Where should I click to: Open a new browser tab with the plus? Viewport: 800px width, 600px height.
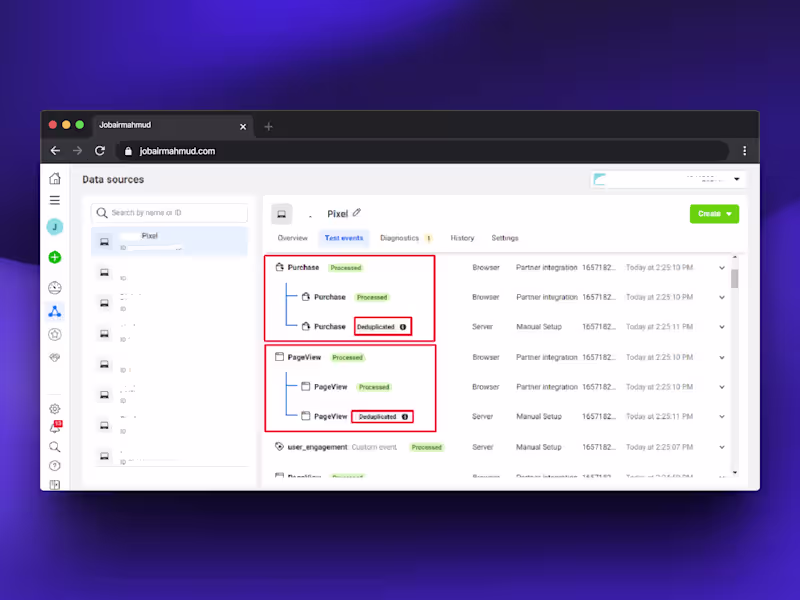[x=268, y=127]
